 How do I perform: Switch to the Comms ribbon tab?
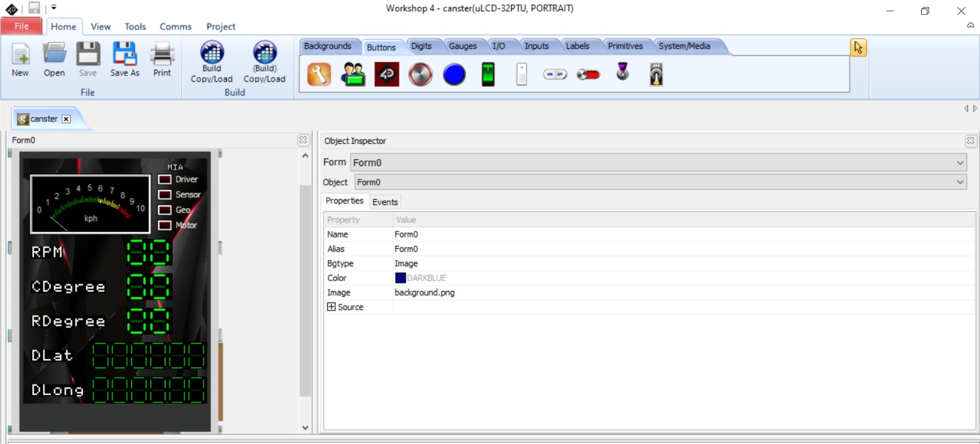tap(176, 26)
